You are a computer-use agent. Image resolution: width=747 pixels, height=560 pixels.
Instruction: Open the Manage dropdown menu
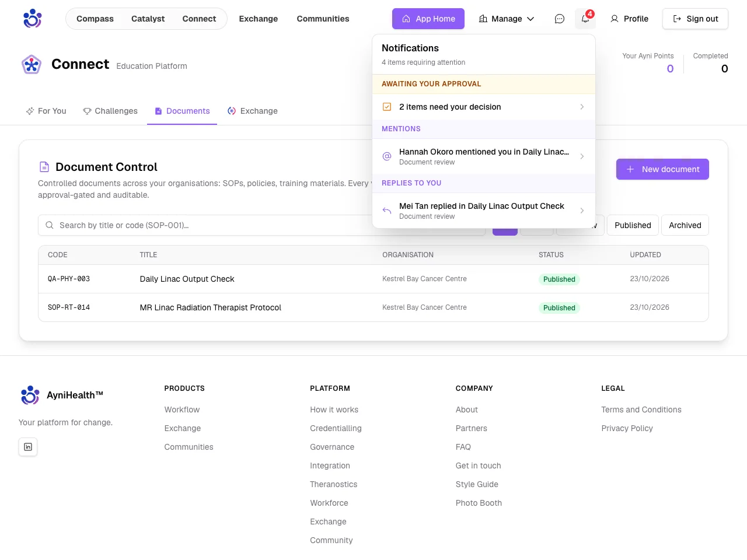click(507, 19)
